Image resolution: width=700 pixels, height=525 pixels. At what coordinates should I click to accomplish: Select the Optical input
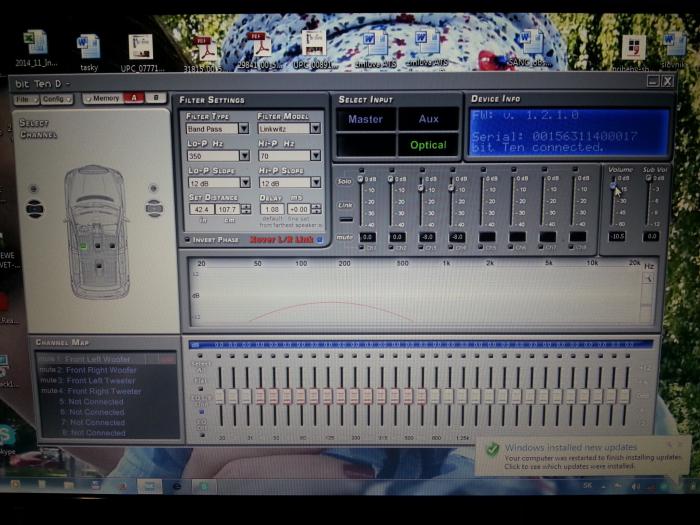[x=429, y=145]
